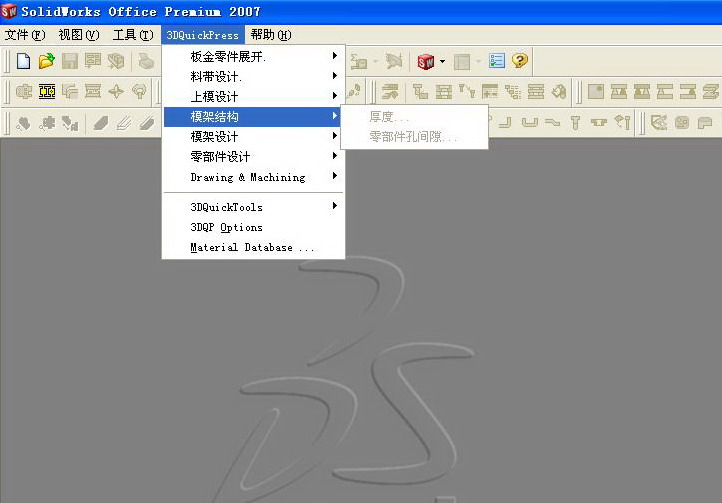
Task: Click the 3DQuickPress menu title
Action: click(203, 35)
